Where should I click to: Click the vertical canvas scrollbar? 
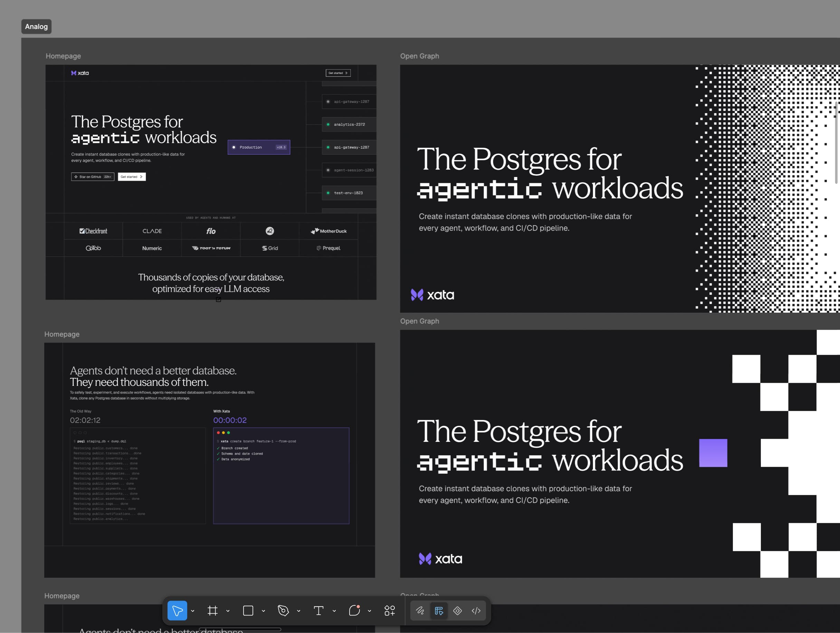point(836,143)
